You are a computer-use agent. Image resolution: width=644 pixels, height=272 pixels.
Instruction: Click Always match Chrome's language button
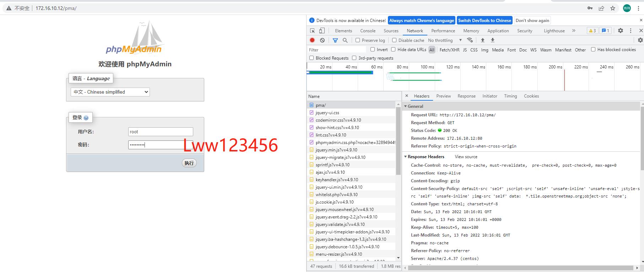tap(422, 21)
